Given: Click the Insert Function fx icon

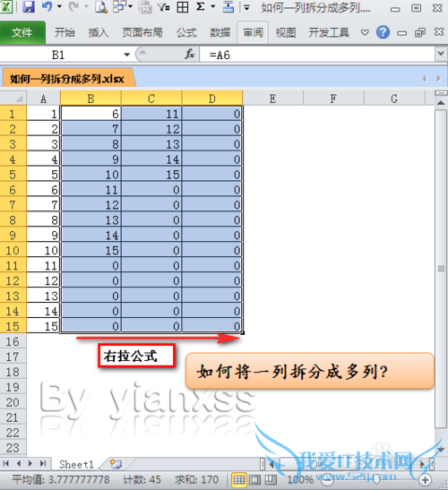Looking at the screenshot, I should tap(190, 55).
